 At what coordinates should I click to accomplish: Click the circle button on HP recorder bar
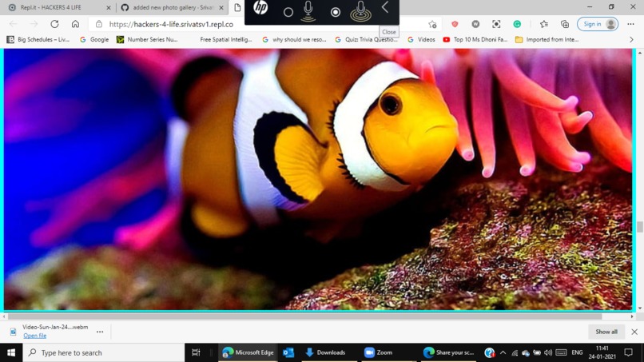coord(288,12)
